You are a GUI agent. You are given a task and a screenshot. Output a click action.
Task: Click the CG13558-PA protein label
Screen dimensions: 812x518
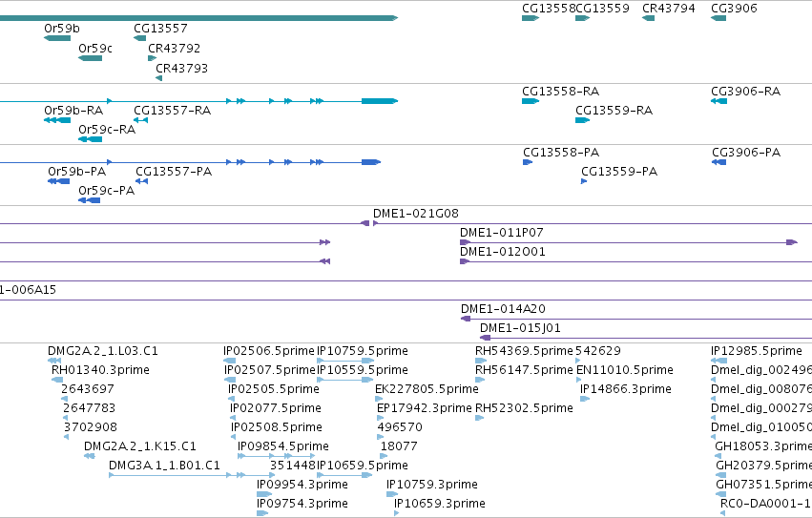(561, 153)
